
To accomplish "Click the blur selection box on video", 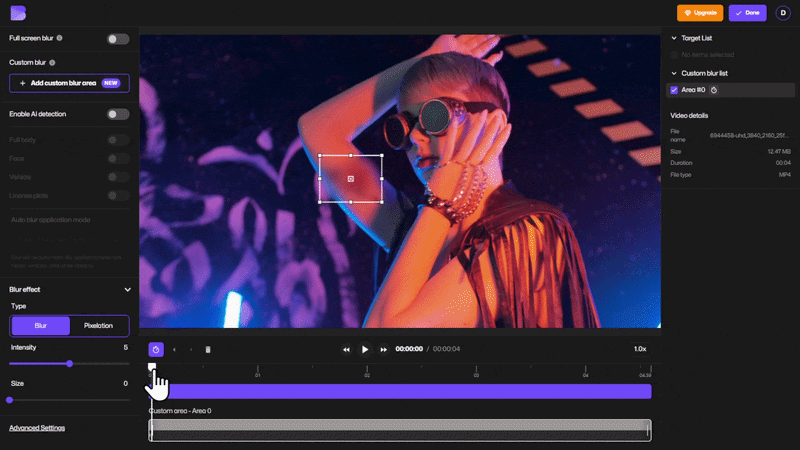I will [x=351, y=179].
